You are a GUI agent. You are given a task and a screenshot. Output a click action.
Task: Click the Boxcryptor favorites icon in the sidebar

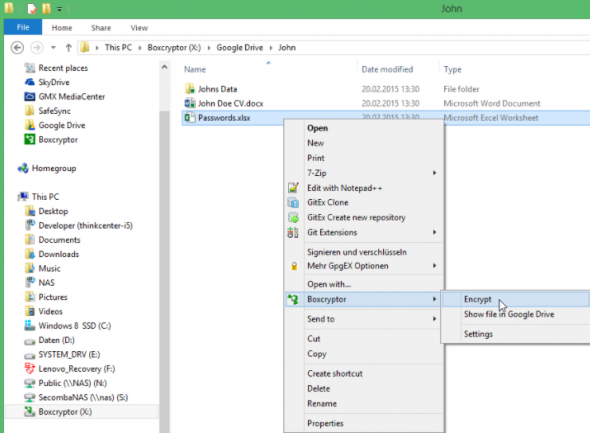[30, 140]
